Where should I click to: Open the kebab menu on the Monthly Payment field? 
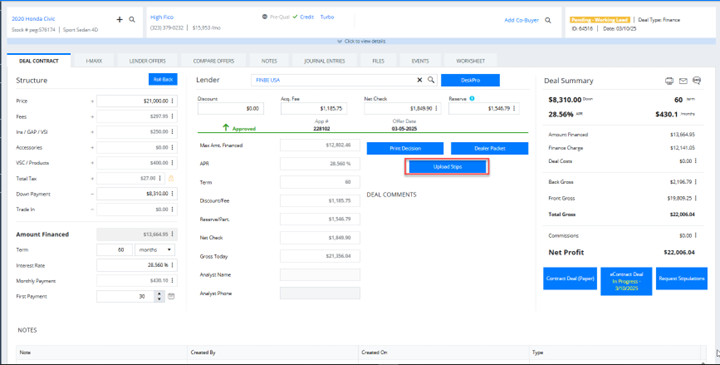173,281
